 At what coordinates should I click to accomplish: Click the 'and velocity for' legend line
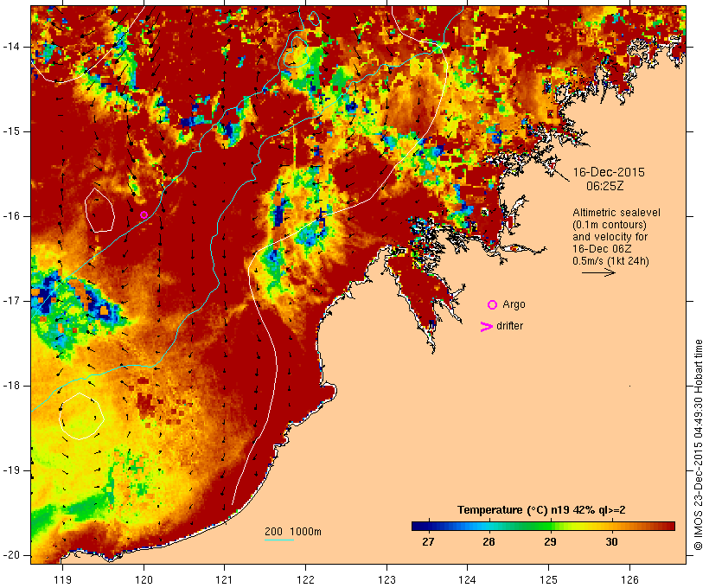610,237
